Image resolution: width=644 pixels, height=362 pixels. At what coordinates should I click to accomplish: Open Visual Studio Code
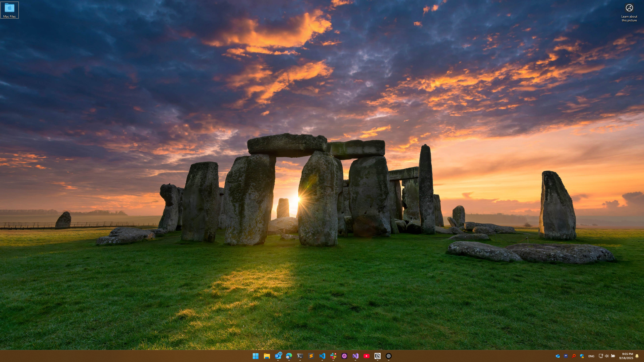point(322,356)
